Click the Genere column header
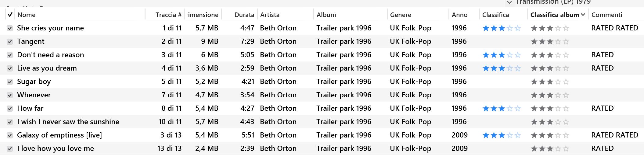Viewport: 644px width, 167px height. (401, 15)
